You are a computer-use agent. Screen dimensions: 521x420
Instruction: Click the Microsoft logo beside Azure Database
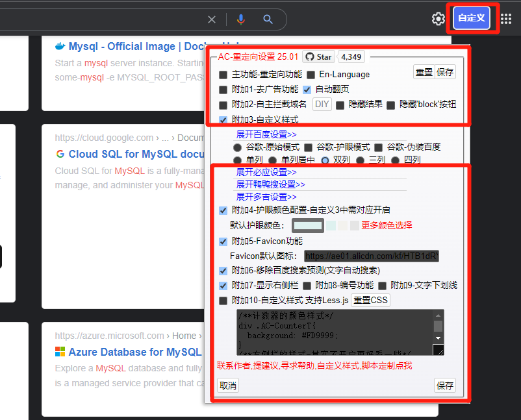tap(60, 352)
